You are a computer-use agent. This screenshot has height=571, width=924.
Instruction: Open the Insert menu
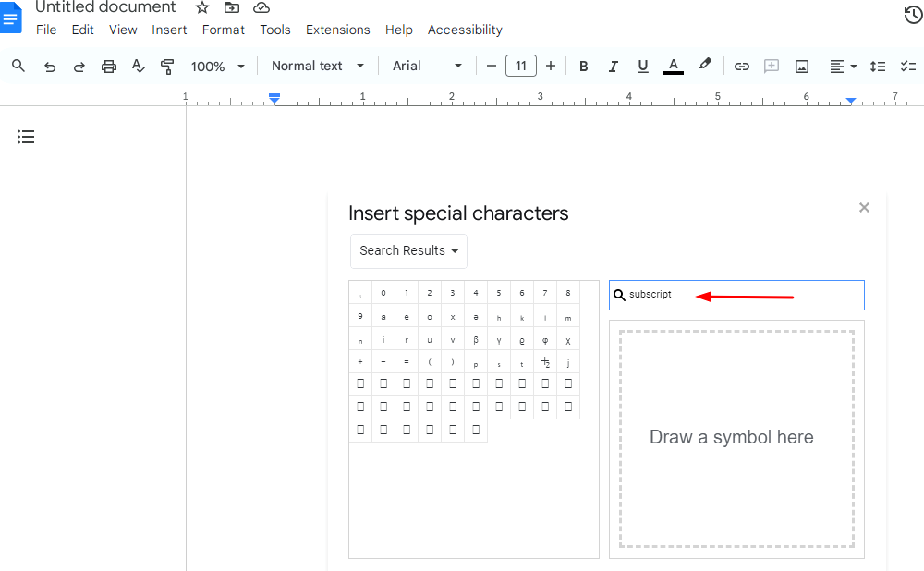pyautogui.click(x=169, y=30)
